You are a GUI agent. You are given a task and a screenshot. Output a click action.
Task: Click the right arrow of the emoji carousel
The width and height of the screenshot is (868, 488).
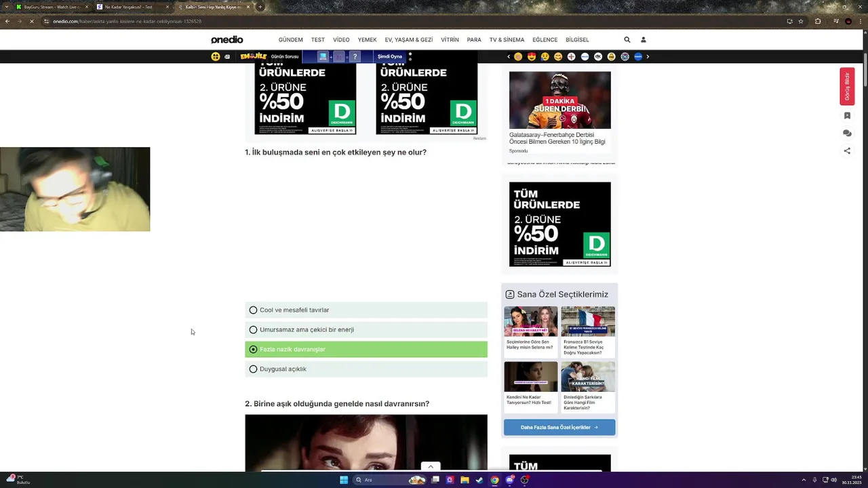[x=648, y=57]
